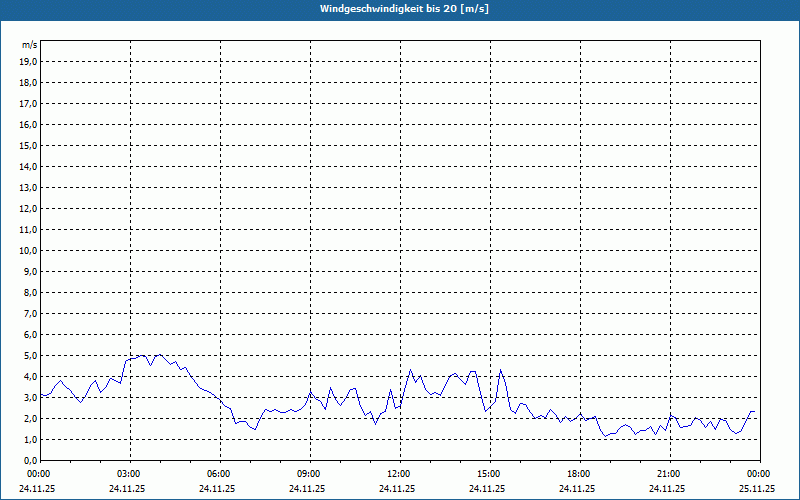Select the 21:00 time axis label

click(669, 474)
